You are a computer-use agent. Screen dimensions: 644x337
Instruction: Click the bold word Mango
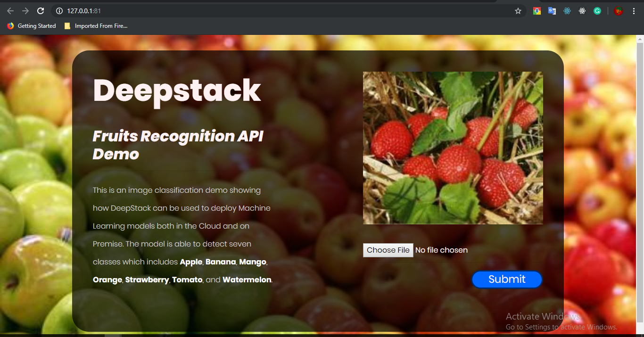(253, 262)
